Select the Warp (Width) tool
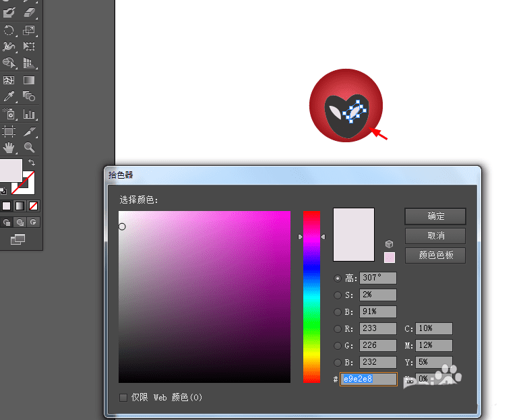The height and width of the screenshot is (420, 525). click(x=9, y=47)
